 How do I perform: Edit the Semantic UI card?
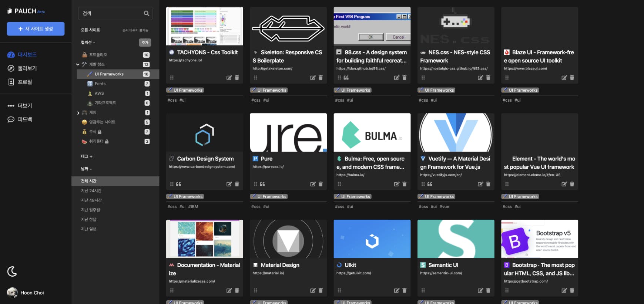point(480,291)
